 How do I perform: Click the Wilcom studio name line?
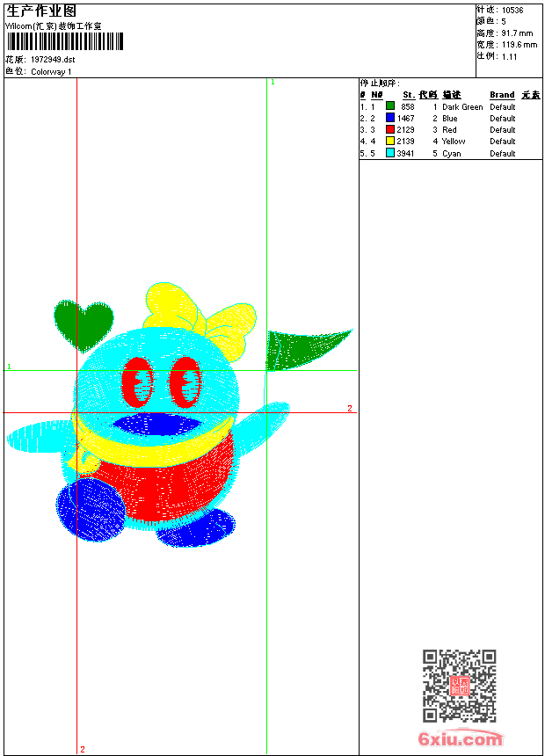coord(54,26)
